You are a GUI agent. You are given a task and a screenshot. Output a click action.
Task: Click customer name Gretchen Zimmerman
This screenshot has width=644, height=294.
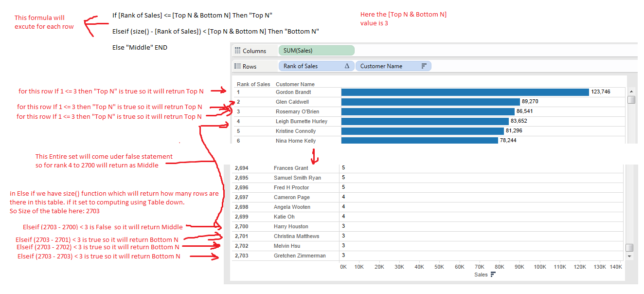coord(300,256)
